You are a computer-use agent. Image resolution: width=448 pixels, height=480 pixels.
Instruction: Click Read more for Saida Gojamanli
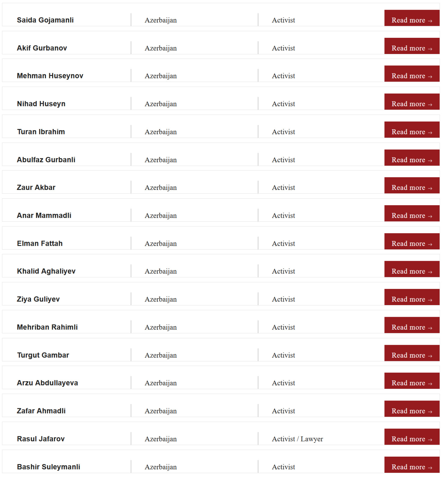(x=411, y=19)
